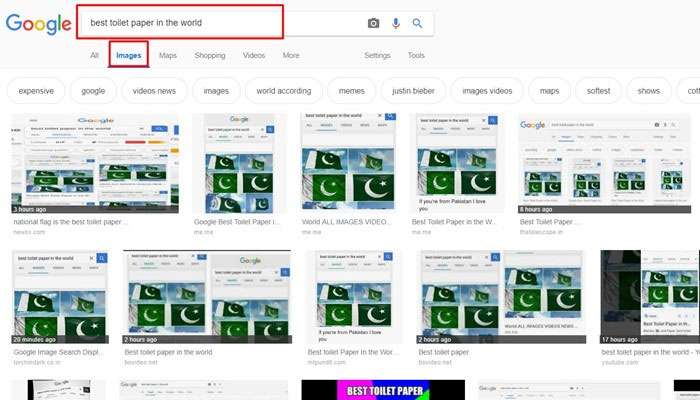
Task: Filter by the 'google' chip
Action: pyautogui.click(x=93, y=91)
